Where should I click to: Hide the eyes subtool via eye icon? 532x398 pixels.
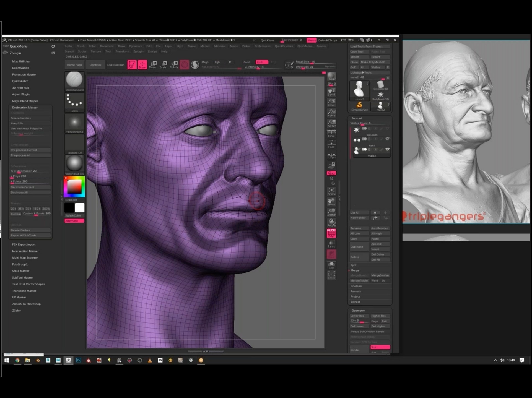pyautogui.click(x=387, y=139)
